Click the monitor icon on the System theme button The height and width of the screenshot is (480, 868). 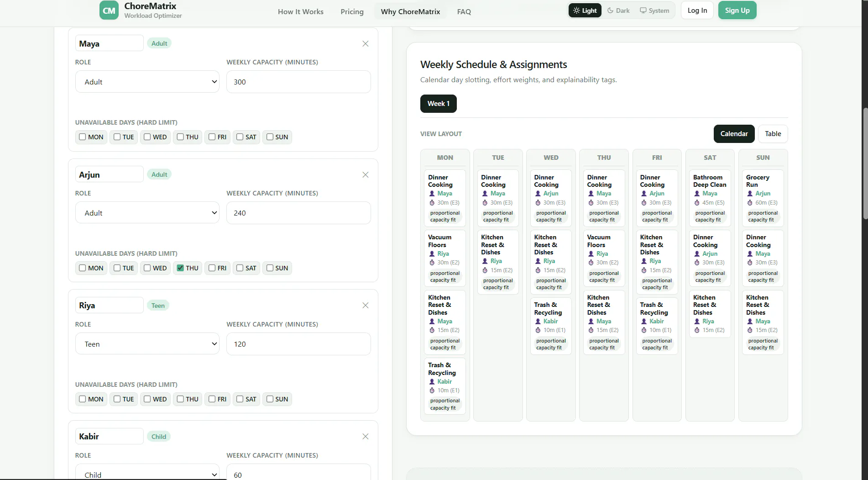coord(643,11)
